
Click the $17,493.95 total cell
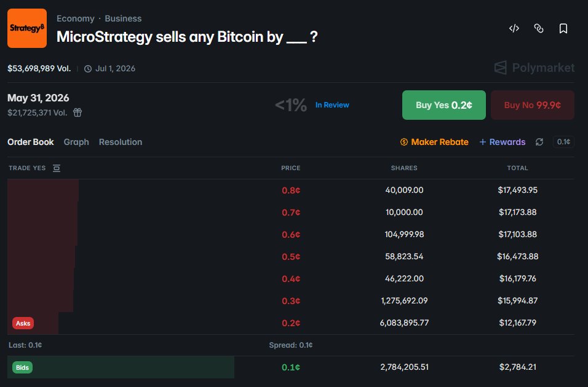(517, 190)
